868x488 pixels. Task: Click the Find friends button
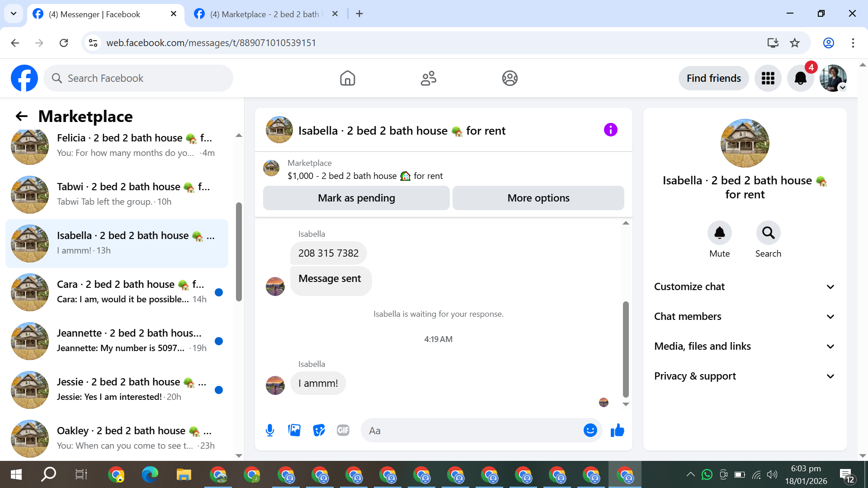point(713,78)
